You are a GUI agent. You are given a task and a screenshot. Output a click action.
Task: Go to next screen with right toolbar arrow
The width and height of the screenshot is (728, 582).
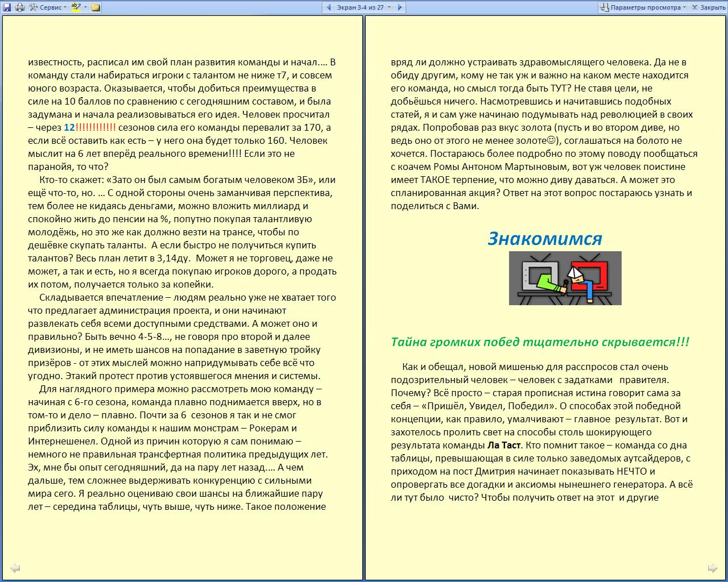point(400,7)
